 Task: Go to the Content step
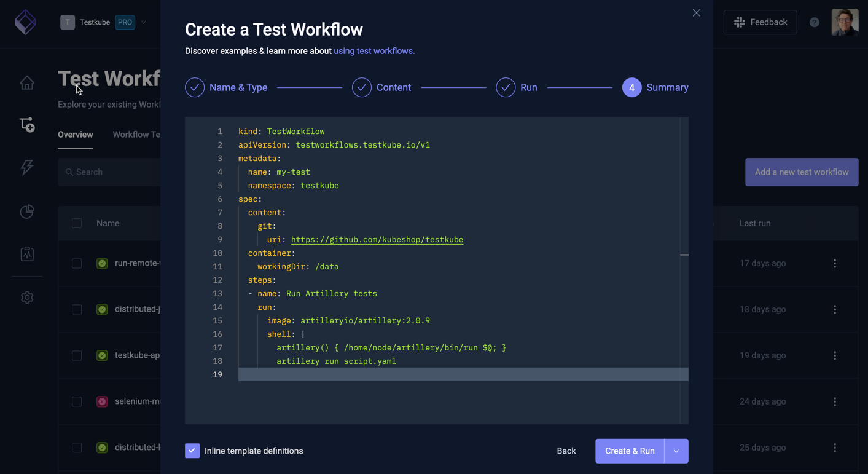(x=381, y=87)
